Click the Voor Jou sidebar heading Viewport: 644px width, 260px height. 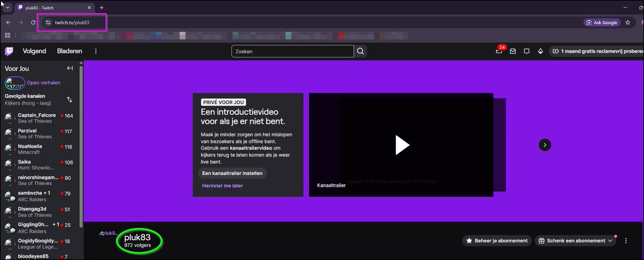[17, 69]
